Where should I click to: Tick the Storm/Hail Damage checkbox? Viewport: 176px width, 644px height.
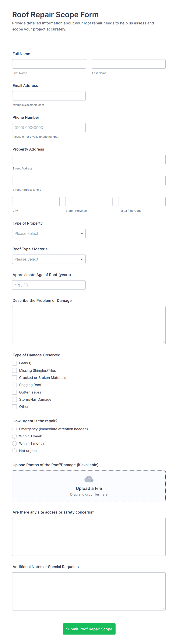point(15,400)
